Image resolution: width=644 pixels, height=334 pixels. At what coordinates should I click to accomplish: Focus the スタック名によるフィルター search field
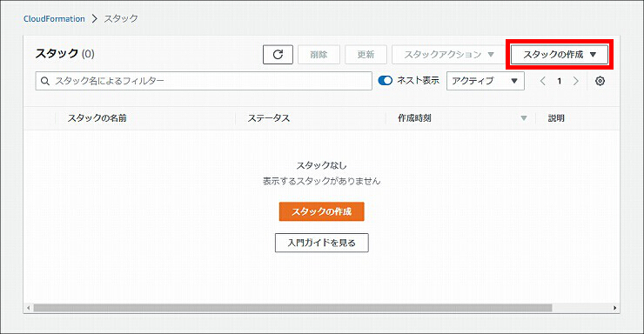[204, 81]
